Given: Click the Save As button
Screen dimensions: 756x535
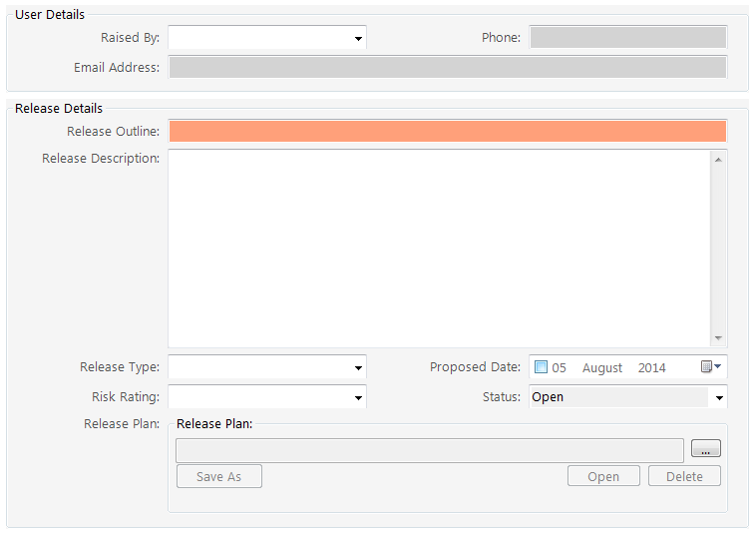Looking at the screenshot, I should (218, 477).
